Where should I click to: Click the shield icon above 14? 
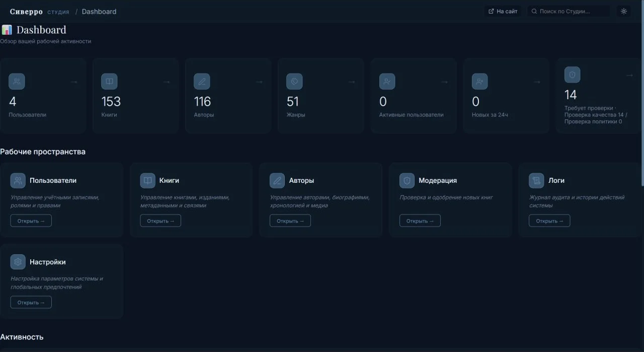(572, 75)
